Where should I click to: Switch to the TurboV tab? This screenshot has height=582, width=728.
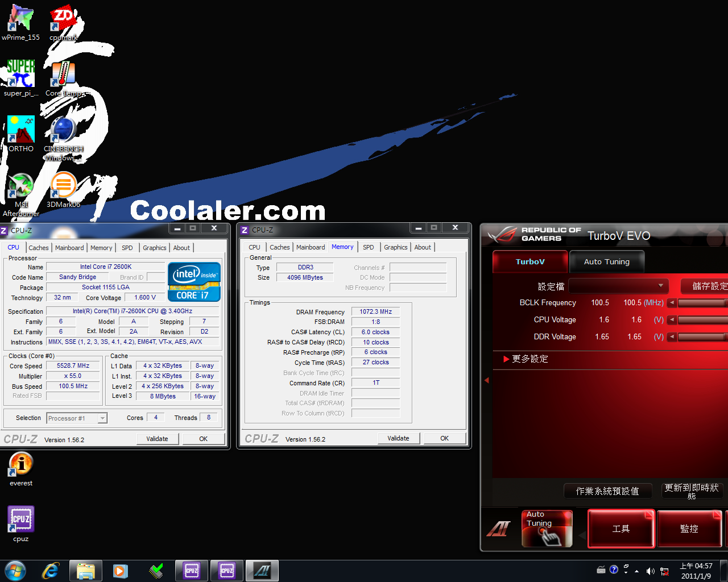[530, 262]
